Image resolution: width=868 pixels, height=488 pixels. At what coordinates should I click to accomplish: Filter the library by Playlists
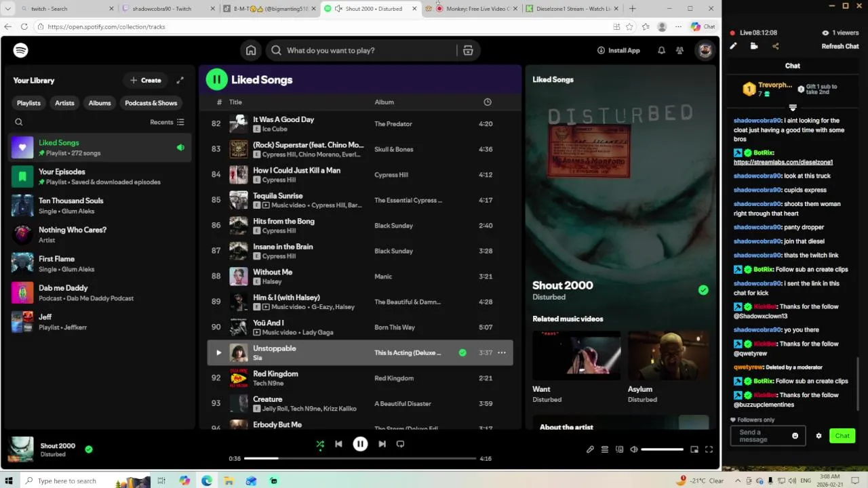point(28,103)
